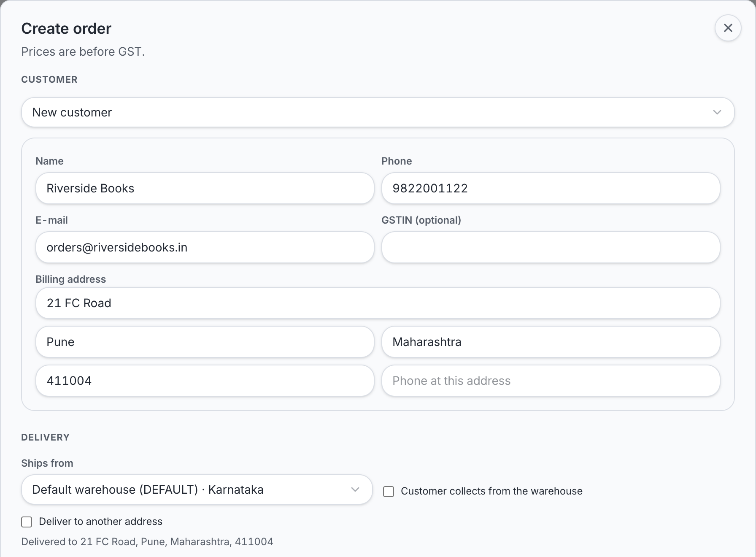756x557 pixels.
Task: Click the empty GSTIN field
Action: coord(551,247)
